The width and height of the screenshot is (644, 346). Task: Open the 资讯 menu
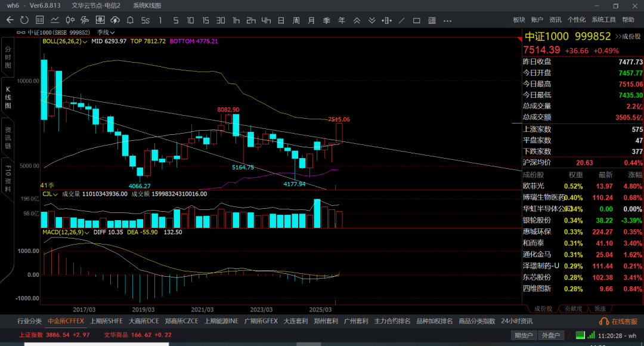tap(555, 20)
